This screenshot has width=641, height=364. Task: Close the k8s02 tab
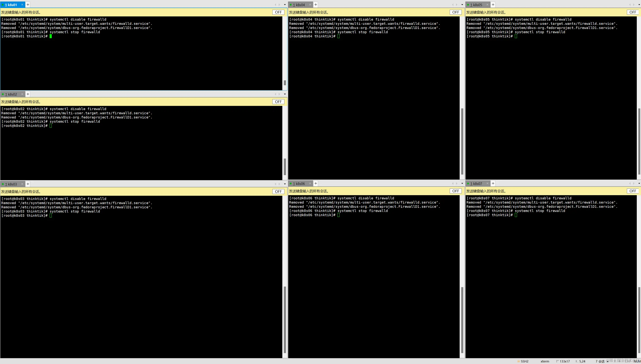[22, 94]
